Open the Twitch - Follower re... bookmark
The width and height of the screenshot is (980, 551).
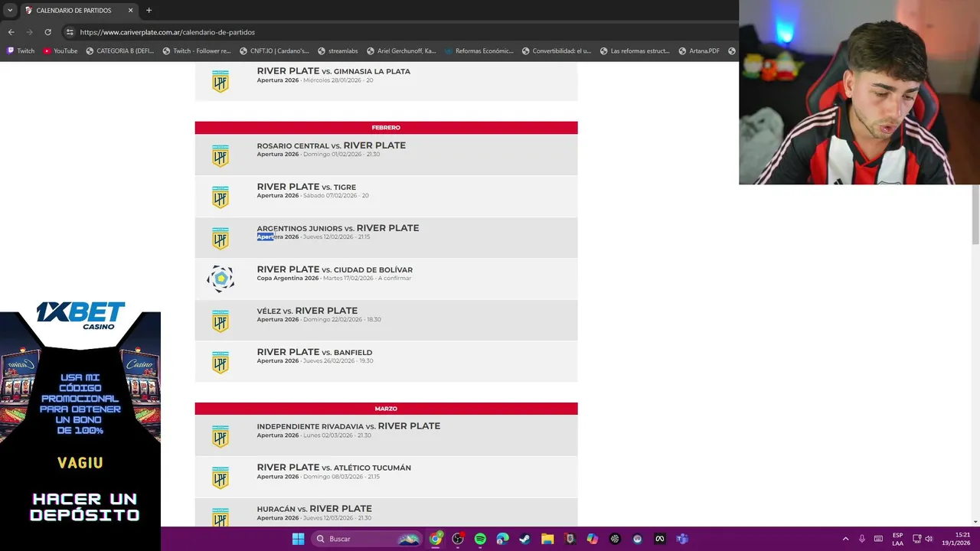197,51
